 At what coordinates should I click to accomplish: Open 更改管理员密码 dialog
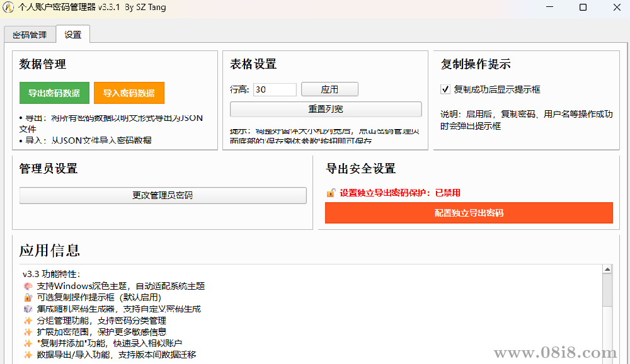coord(163,195)
